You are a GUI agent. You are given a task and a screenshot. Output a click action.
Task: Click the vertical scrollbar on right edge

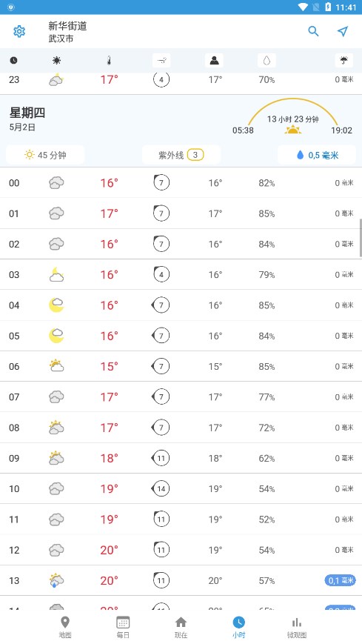tap(361, 238)
